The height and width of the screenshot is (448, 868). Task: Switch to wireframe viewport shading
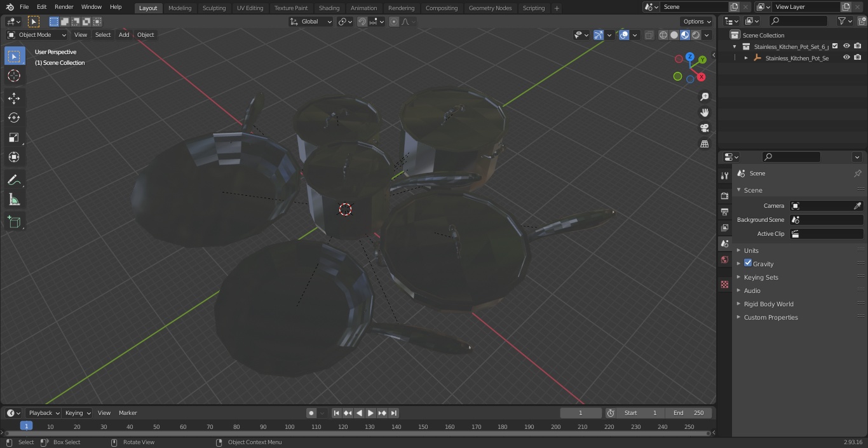click(x=663, y=35)
